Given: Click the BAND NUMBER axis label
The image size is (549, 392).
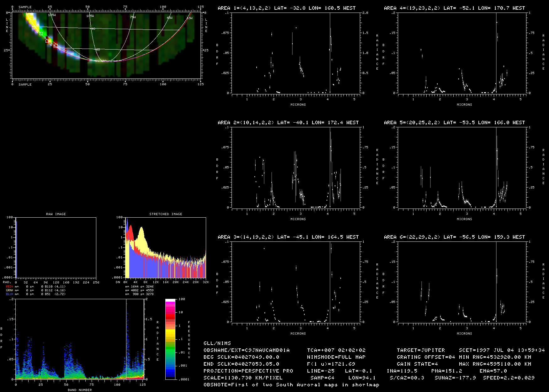Looking at the screenshot, I should [x=80, y=390].
